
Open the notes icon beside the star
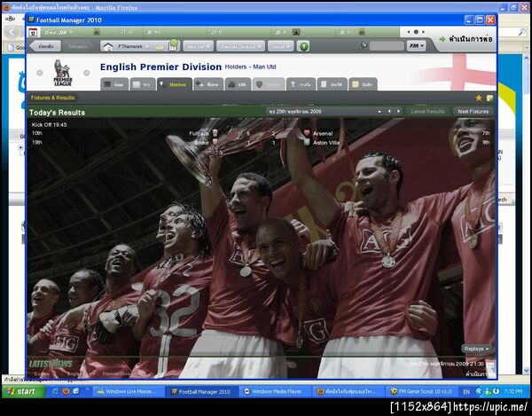coord(489,98)
